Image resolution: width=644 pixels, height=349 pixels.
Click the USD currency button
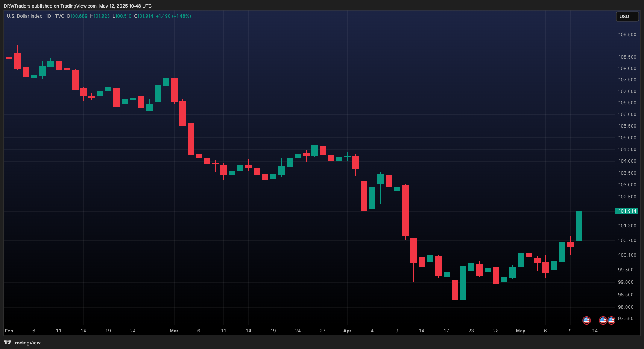click(627, 17)
